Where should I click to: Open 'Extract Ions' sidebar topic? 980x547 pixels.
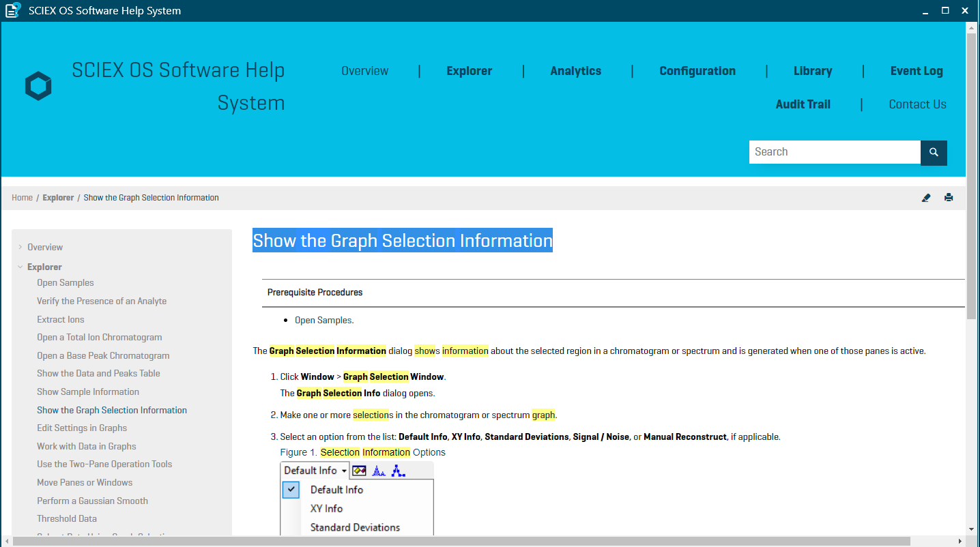coord(61,319)
